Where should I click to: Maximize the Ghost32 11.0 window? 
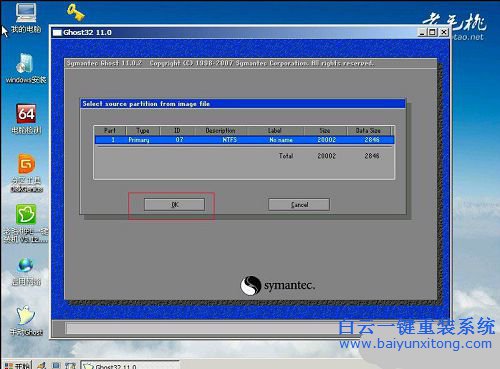pos(432,32)
